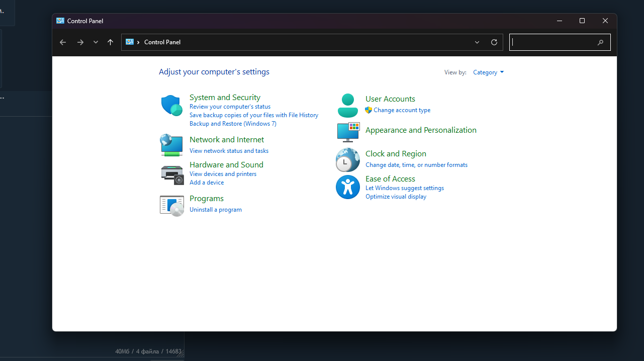
Task: Open User Accounts category
Action: click(390, 99)
